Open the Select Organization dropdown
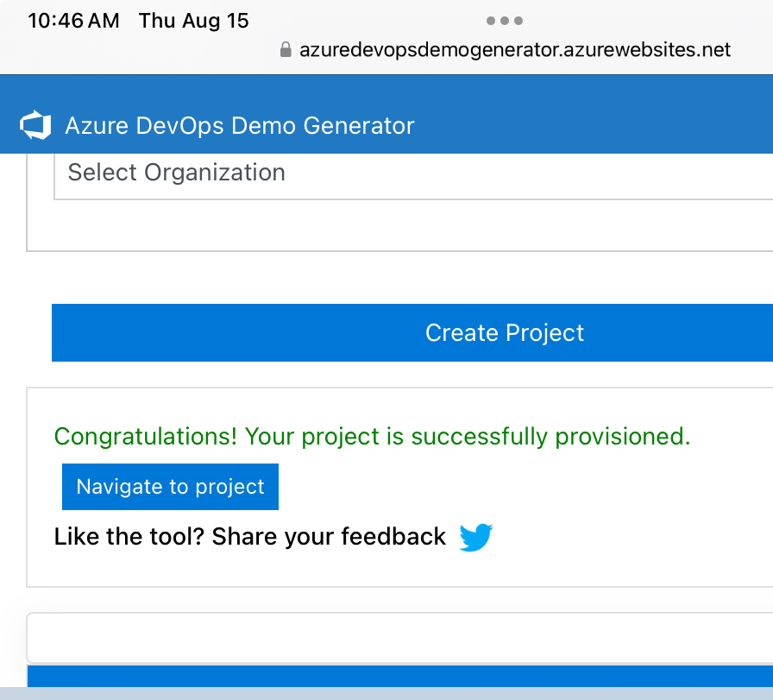The height and width of the screenshot is (700, 773). (x=413, y=175)
